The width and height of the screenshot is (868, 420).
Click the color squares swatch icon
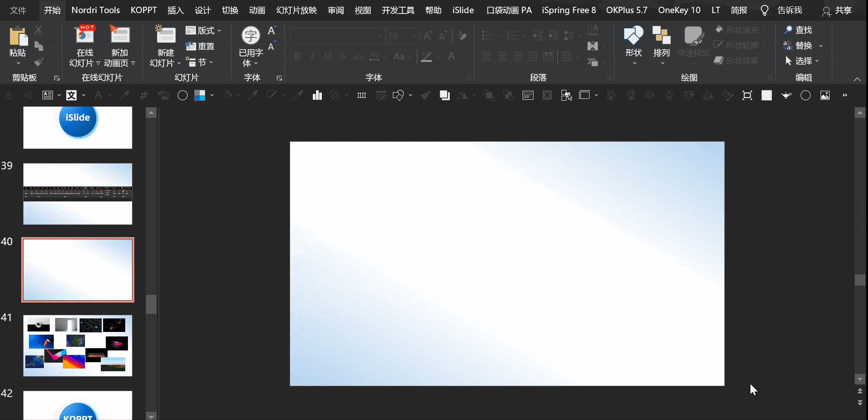coord(200,95)
